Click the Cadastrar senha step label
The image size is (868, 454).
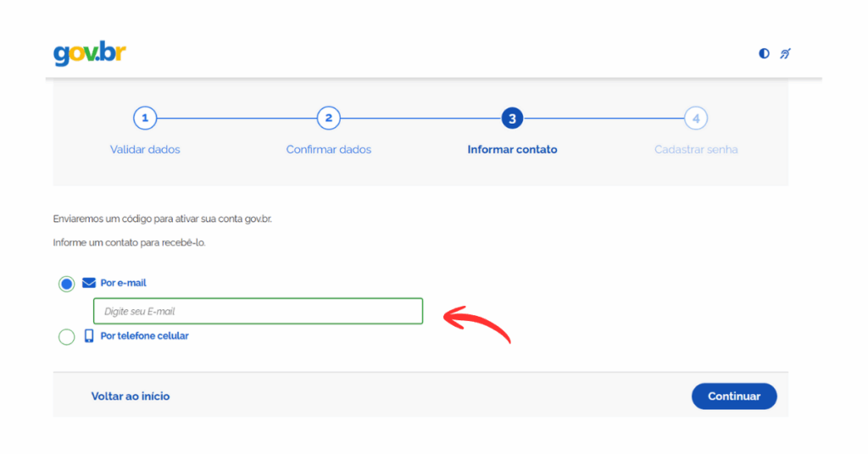click(x=696, y=150)
